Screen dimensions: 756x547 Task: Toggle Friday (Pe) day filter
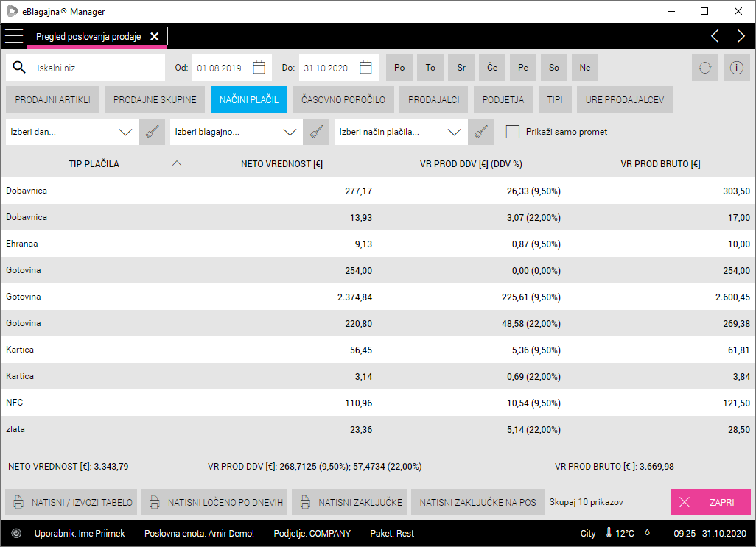(522, 68)
